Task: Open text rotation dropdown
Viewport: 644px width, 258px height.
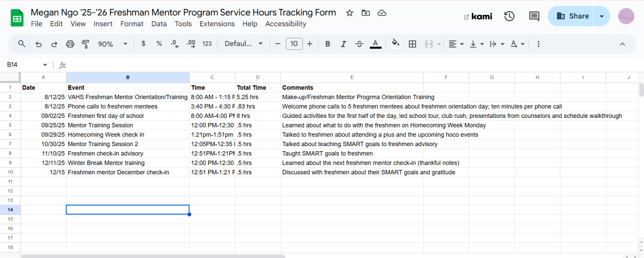Action: pyautogui.click(x=518, y=44)
